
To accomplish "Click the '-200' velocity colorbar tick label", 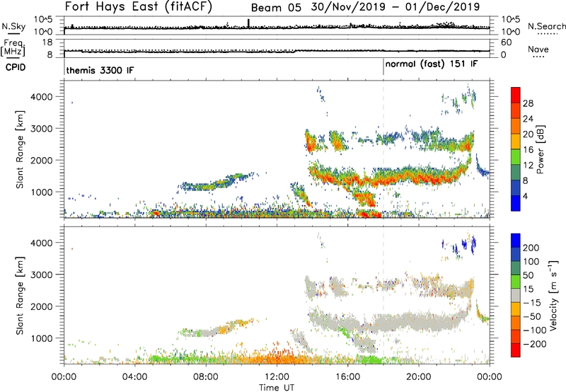I will coord(535,344).
